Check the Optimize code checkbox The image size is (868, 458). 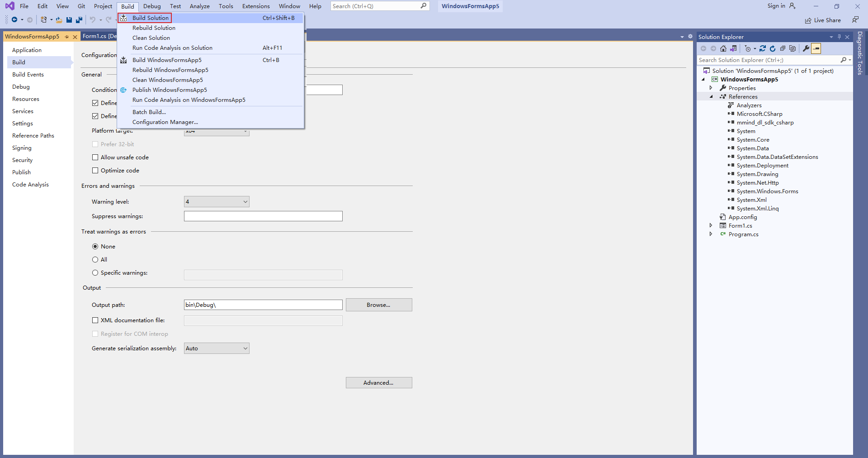point(95,171)
